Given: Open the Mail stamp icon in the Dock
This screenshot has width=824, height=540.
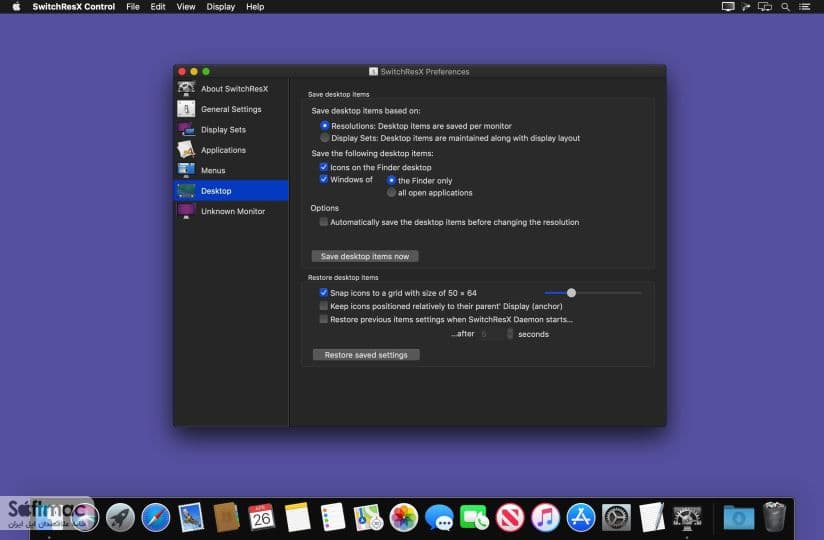Looking at the screenshot, I should (x=191, y=517).
